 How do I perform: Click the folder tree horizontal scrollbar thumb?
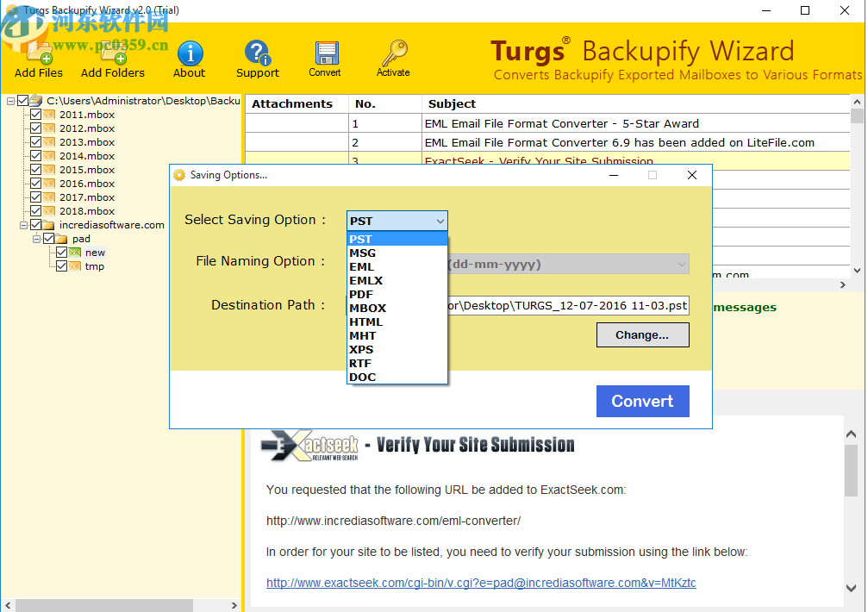[103, 605]
